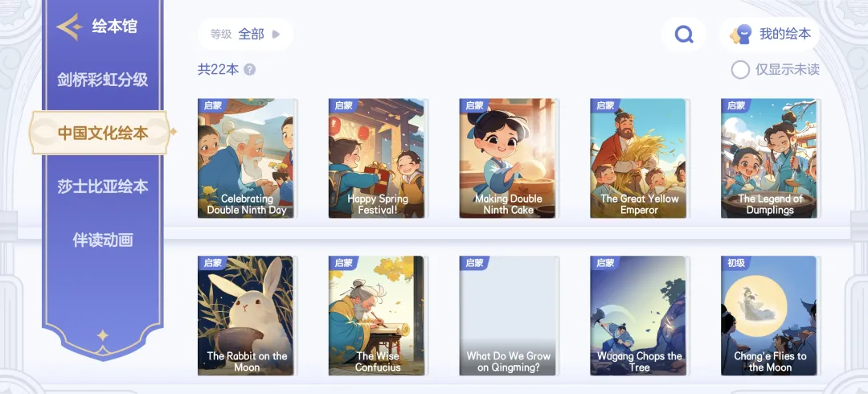This screenshot has width=868, height=394.
Task: Toggle the 仅显示未读 radio circle
Action: (x=740, y=70)
